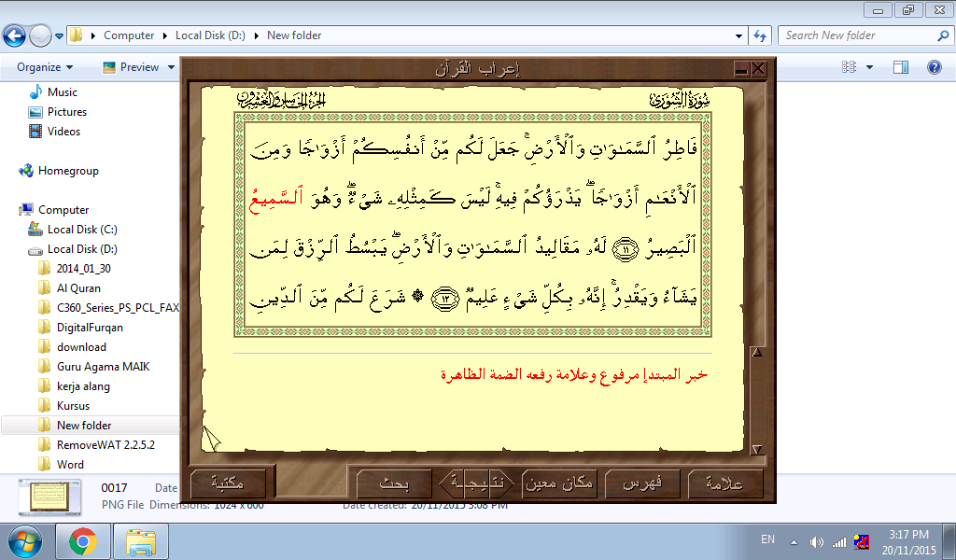The height and width of the screenshot is (560, 956).
Task: Click verse marker number 12
Action: click(445, 299)
